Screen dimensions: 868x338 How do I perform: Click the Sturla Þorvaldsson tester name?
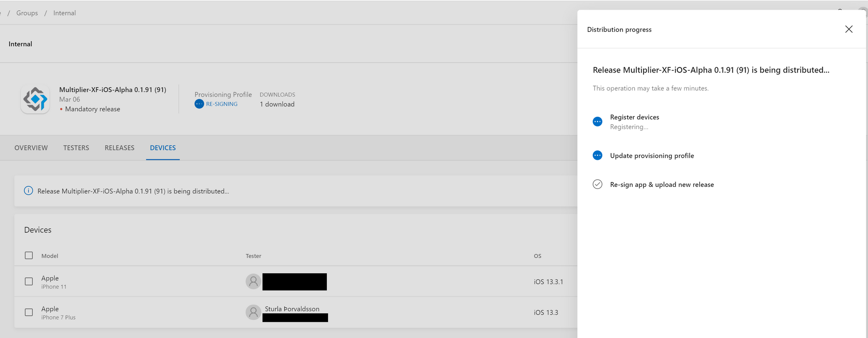tap(292, 309)
